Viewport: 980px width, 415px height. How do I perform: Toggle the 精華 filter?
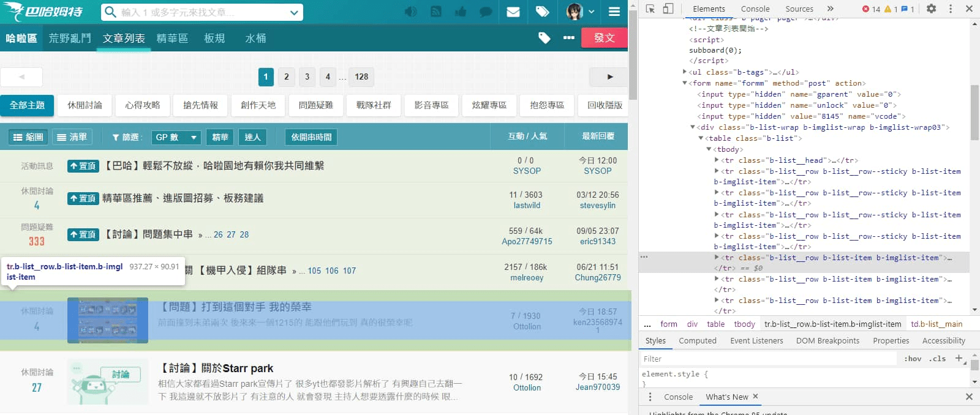(220, 137)
